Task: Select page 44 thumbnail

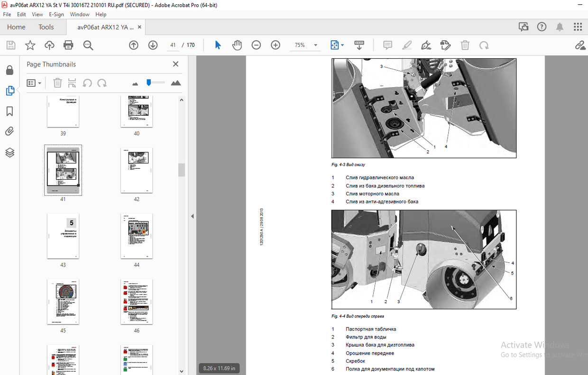Action: [x=137, y=236]
